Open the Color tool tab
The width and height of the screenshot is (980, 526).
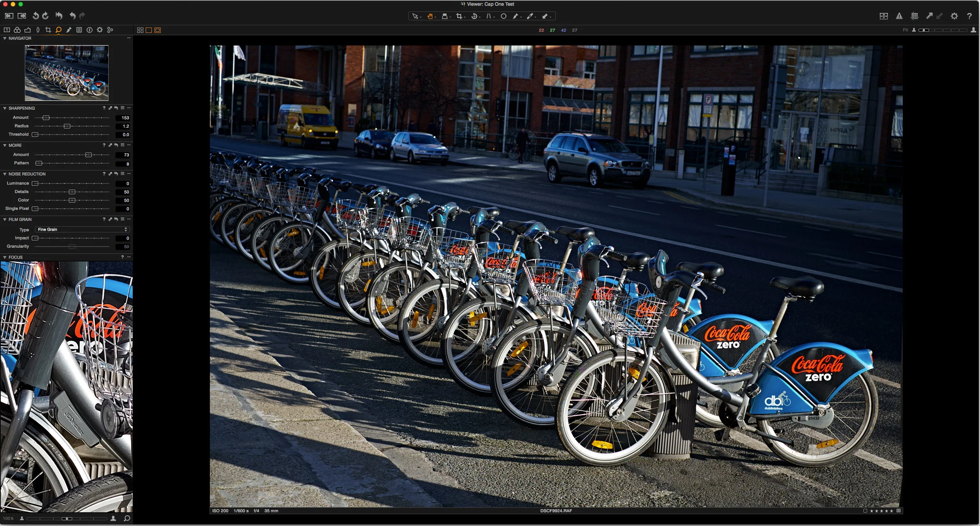coord(17,30)
